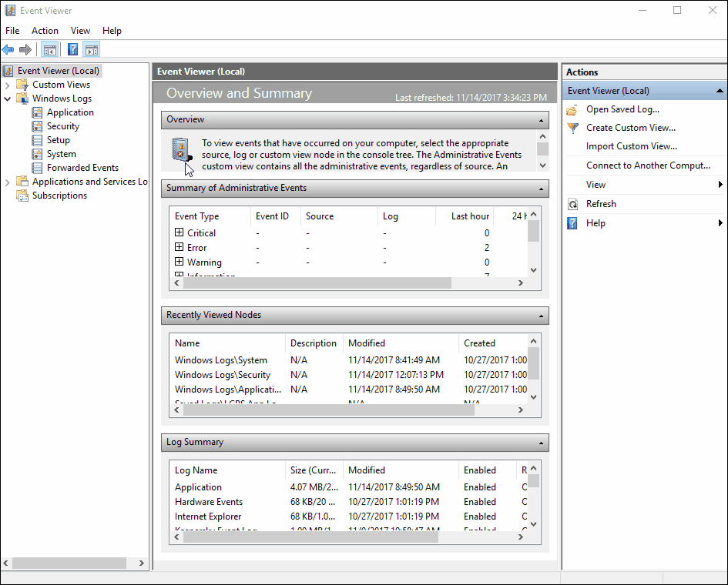Expand the Warning event type row
Viewport: 728px width, 585px height.
pyautogui.click(x=179, y=262)
